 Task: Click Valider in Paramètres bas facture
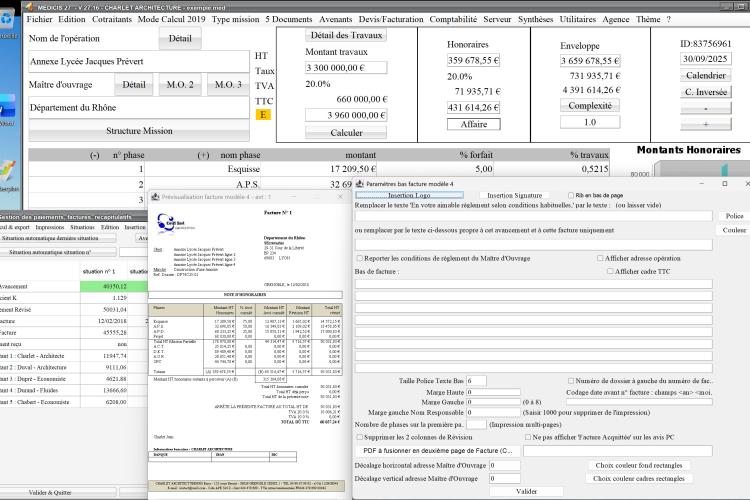point(526,491)
